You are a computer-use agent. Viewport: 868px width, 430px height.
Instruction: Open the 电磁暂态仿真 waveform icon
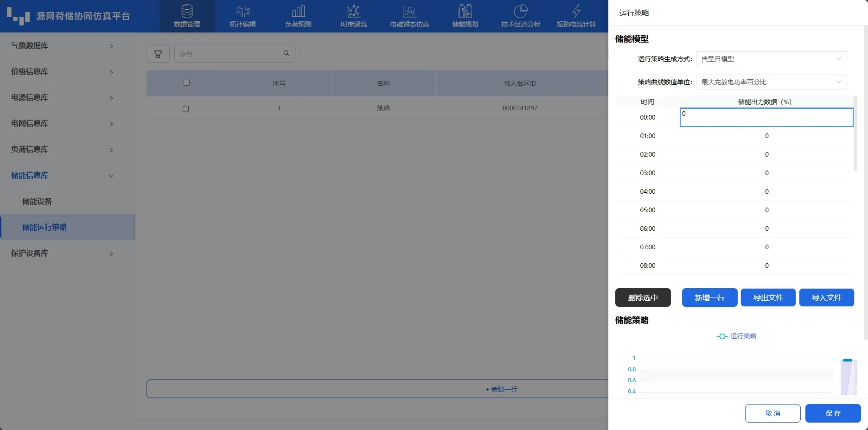click(409, 11)
